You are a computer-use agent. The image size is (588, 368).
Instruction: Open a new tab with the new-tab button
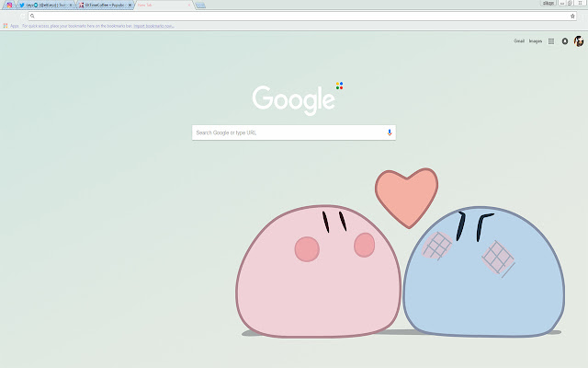200,6
